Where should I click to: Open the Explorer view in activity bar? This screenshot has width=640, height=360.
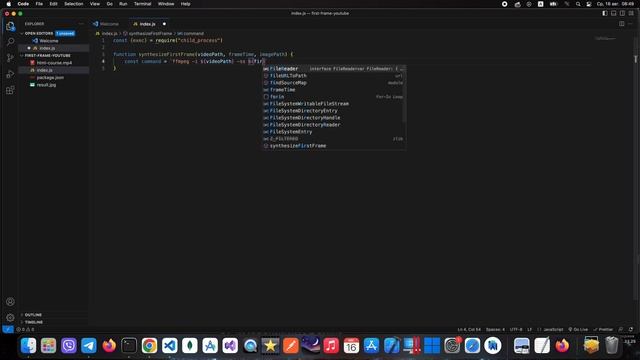[x=10, y=26]
